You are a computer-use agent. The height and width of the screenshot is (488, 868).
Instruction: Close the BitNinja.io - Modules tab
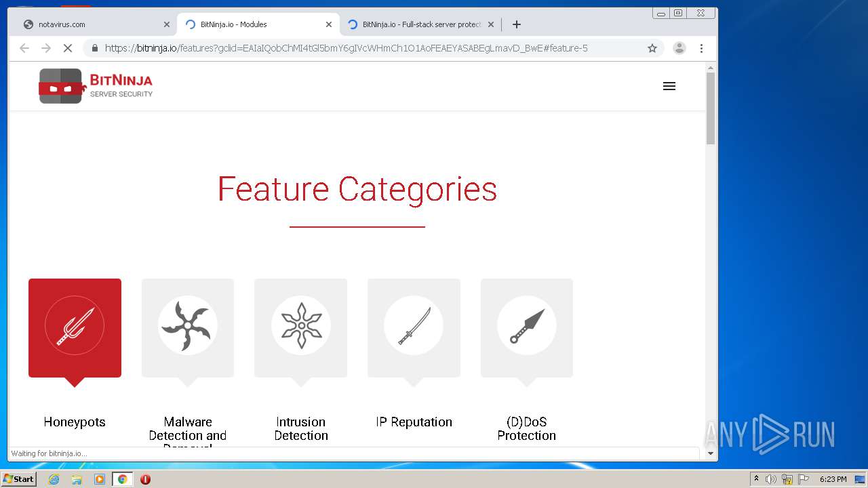329,24
